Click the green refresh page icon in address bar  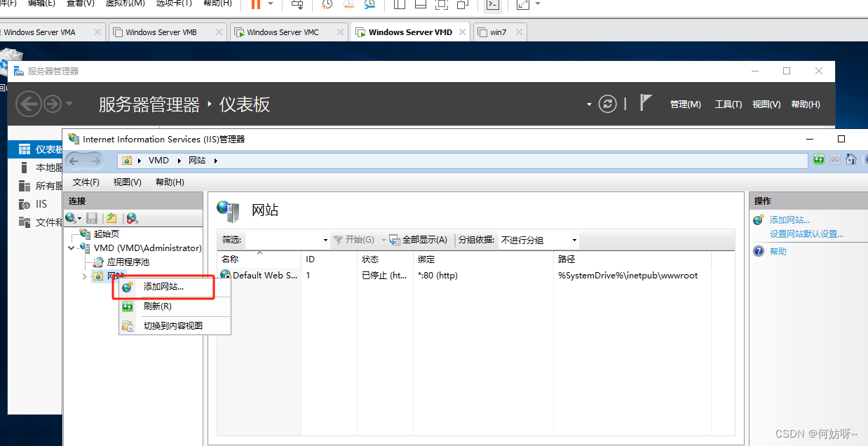coord(818,160)
